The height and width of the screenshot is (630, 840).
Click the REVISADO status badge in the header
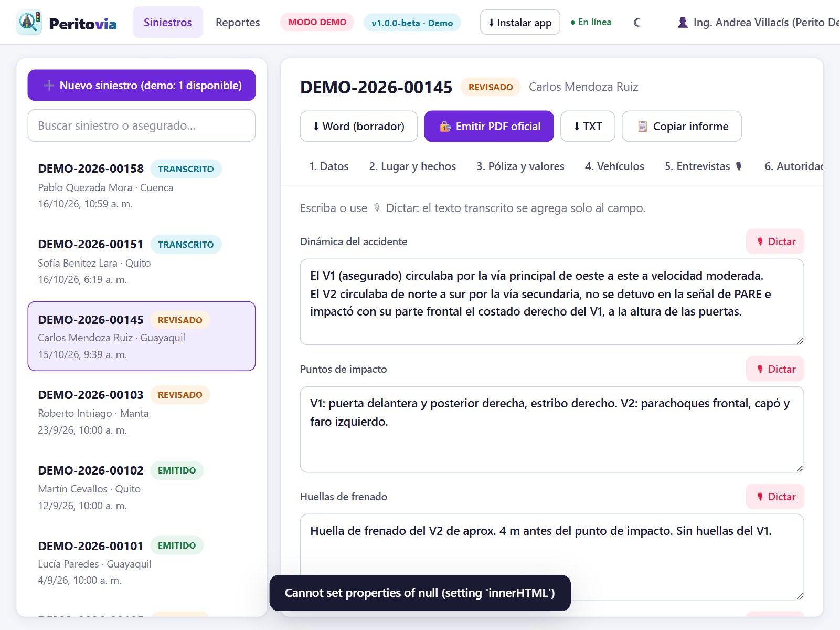[x=491, y=87]
